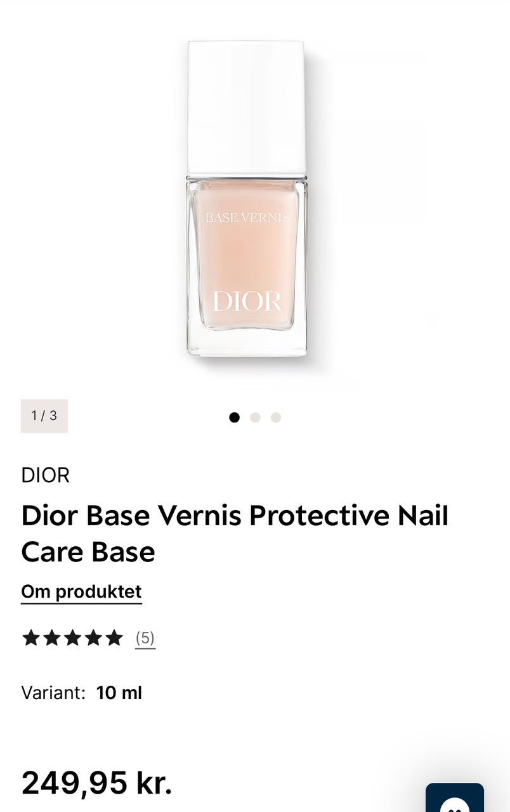Click the fourth rating star
The image size is (510, 812).
[93, 638]
